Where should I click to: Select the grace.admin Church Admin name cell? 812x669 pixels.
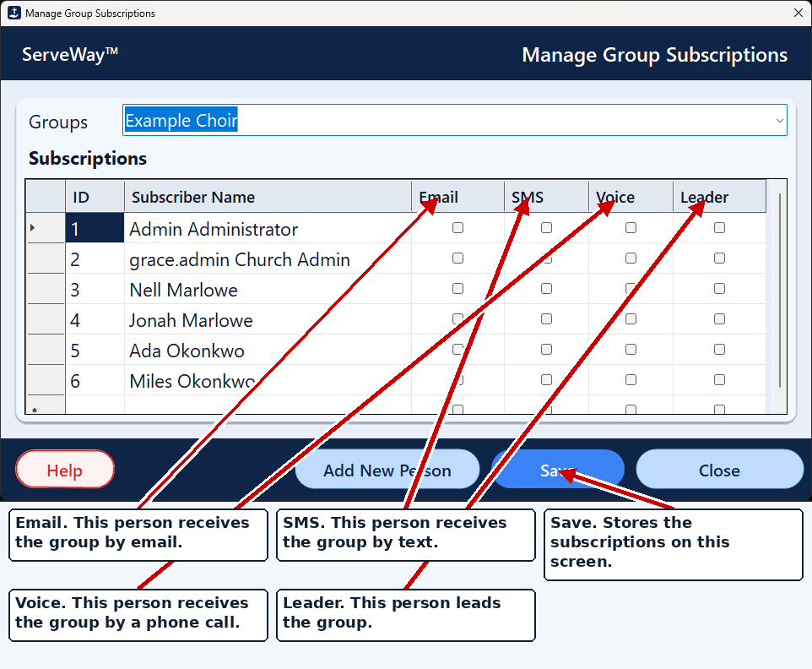click(268, 258)
